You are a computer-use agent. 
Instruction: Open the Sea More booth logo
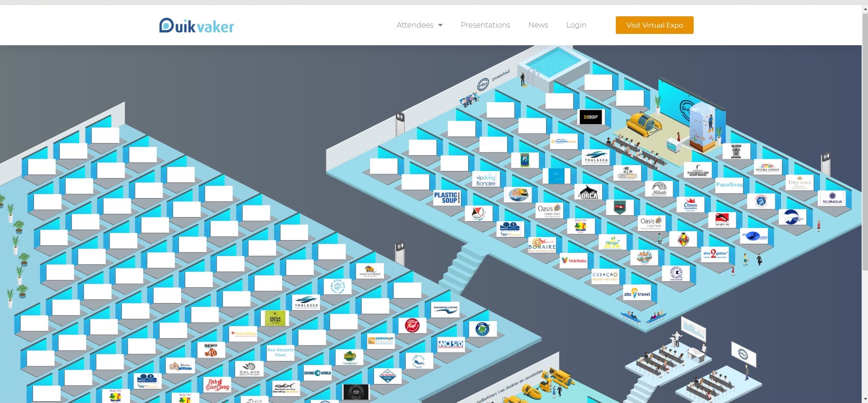point(627,173)
